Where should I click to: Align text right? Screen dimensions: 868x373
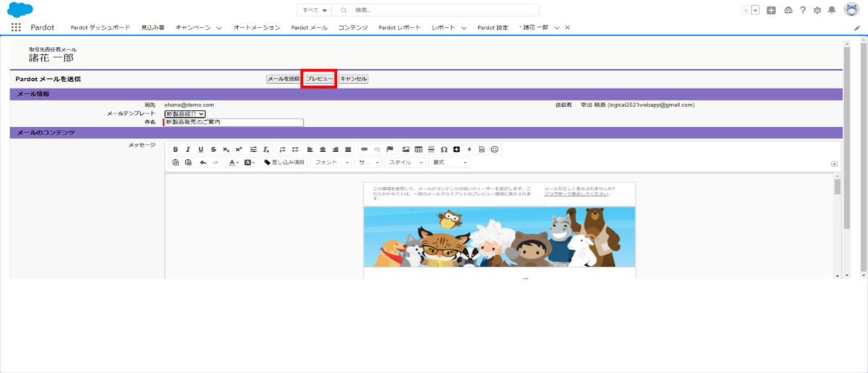[336, 150]
